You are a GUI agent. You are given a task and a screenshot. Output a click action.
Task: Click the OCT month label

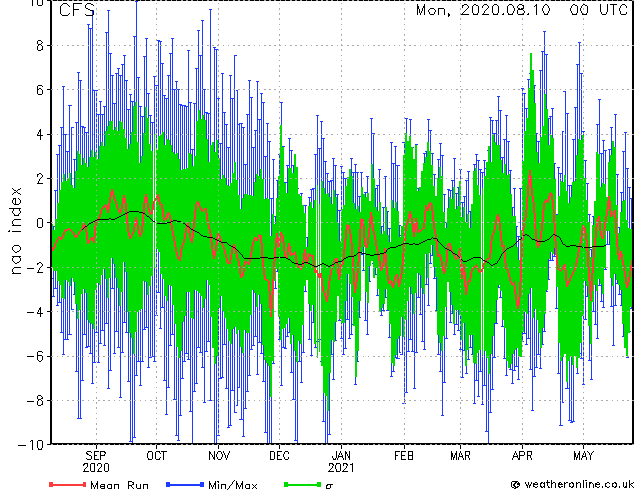(x=156, y=456)
